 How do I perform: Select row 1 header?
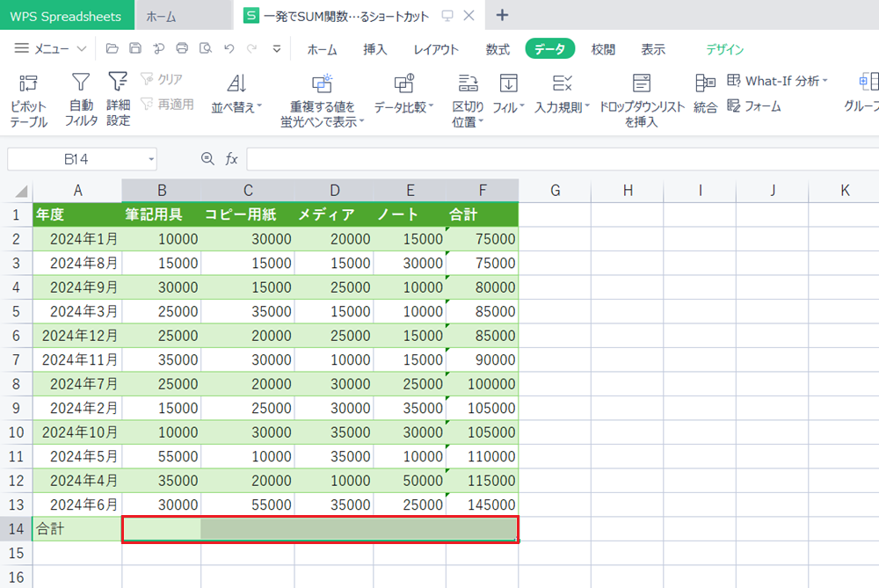pos(16,214)
